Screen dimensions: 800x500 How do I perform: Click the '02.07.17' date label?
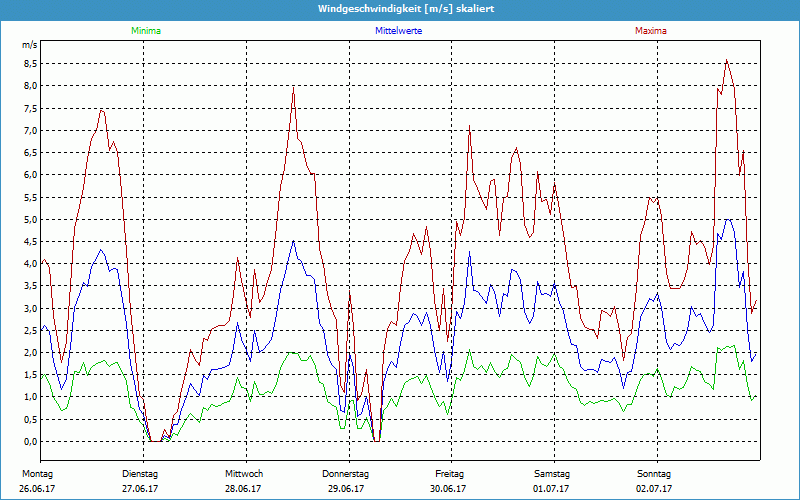click(x=654, y=489)
